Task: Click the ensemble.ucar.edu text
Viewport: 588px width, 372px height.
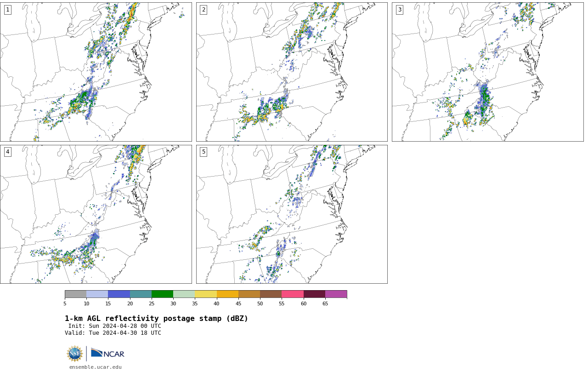Action: click(96, 367)
